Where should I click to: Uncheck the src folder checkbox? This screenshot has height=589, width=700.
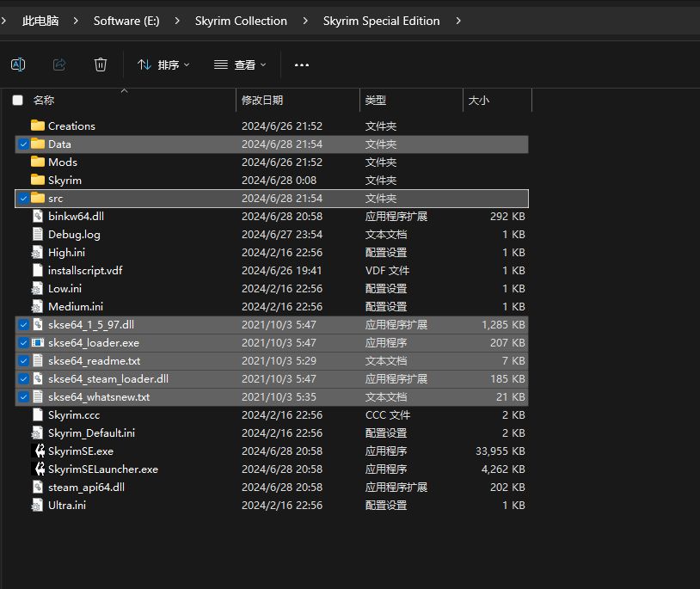tap(23, 198)
